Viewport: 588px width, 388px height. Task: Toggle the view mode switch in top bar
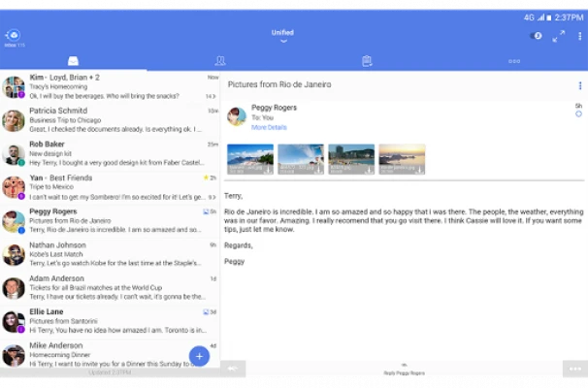tap(536, 36)
